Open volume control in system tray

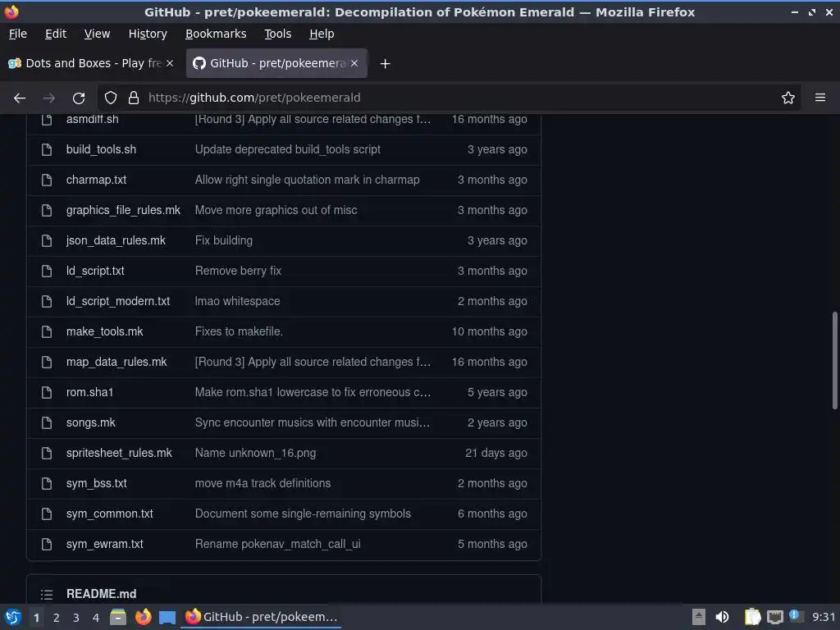(x=722, y=617)
